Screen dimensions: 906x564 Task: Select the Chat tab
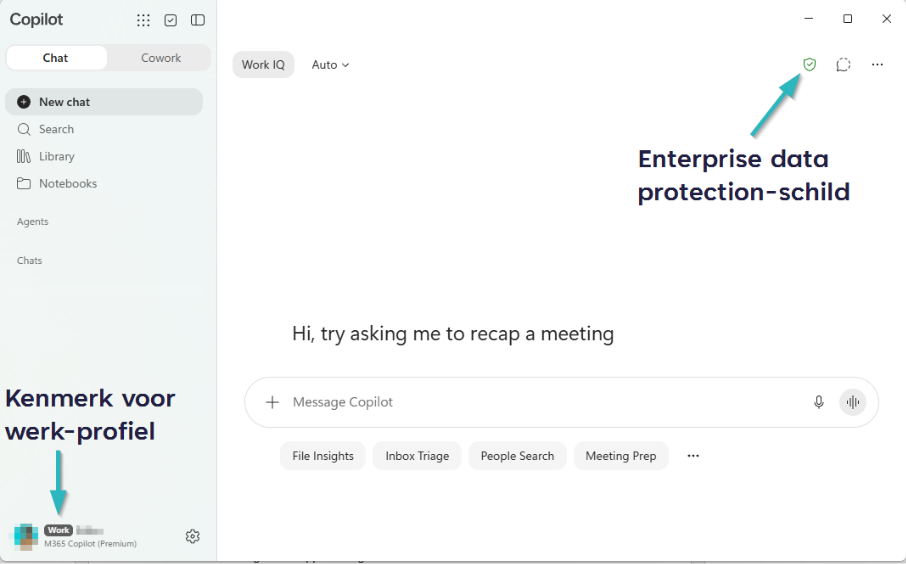pos(55,58)
